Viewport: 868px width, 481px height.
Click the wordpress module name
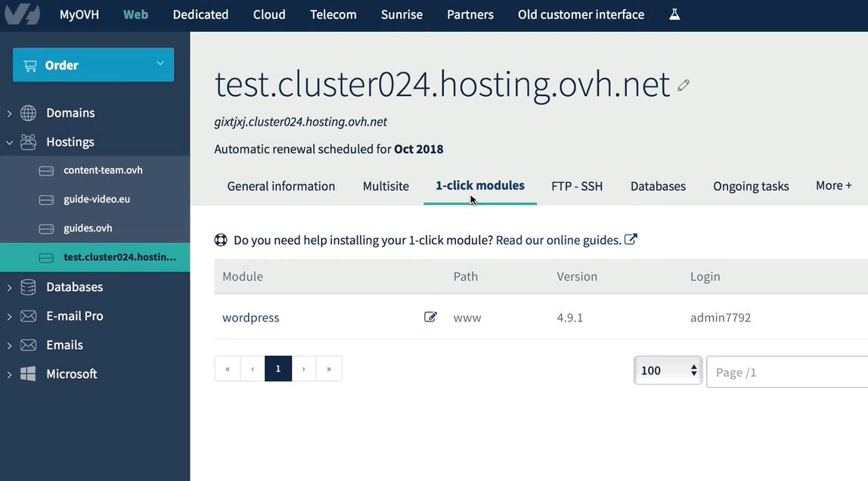[x=251, y=318]
